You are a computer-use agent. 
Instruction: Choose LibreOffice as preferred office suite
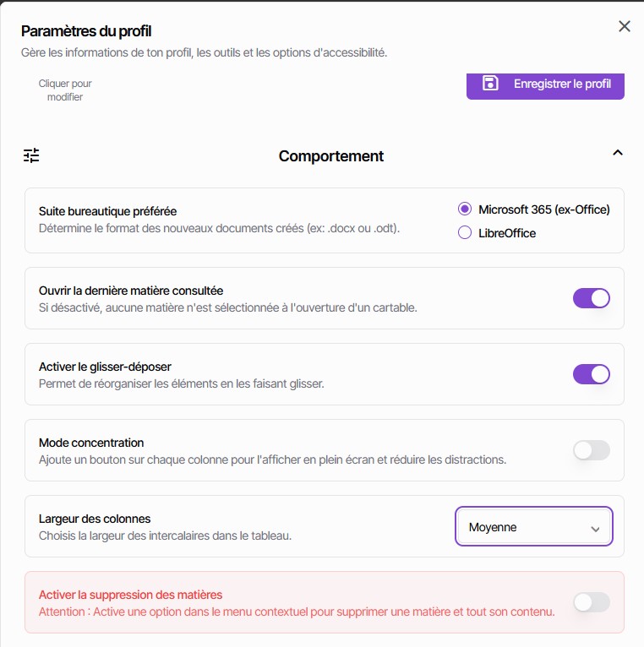tap(464, 233)
